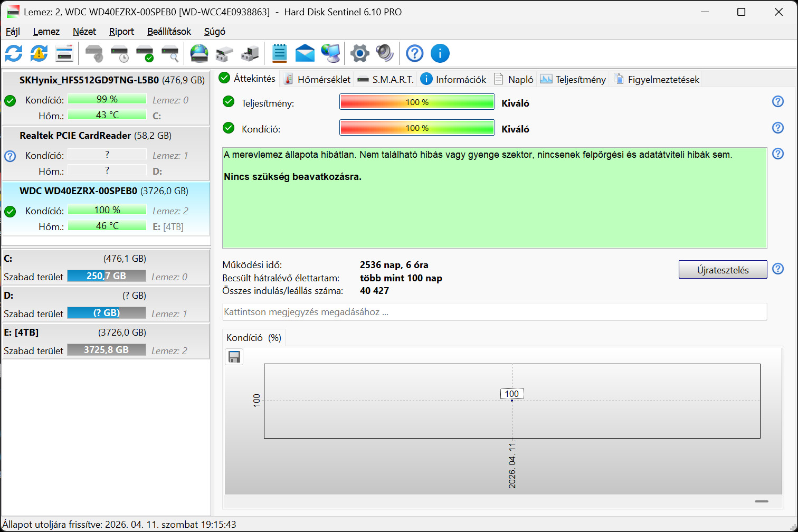
Task: Click the first gray network drives icon
Action: pyautogui.click(x=225, y=53)
